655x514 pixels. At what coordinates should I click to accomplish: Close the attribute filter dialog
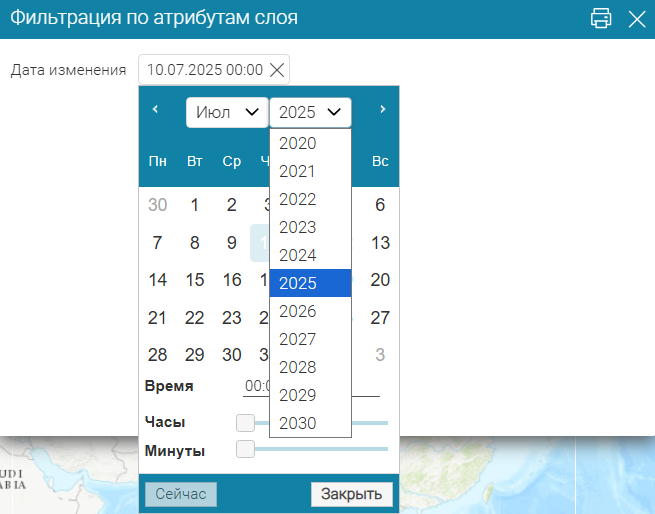click(x=636, y=18)
